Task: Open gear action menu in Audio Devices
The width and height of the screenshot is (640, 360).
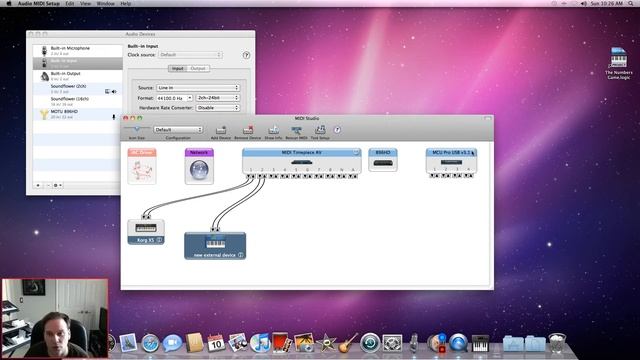Action: pyautogui.click(x=58, y=185)
